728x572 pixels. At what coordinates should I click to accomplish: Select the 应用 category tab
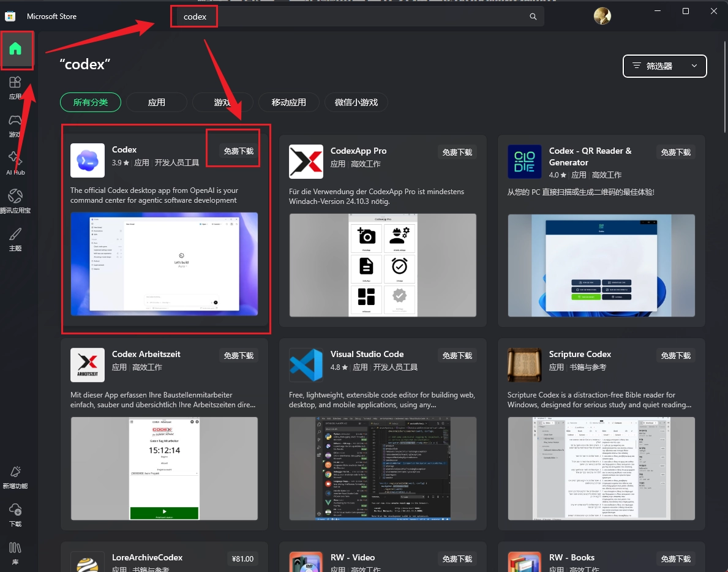coord(157,102)
